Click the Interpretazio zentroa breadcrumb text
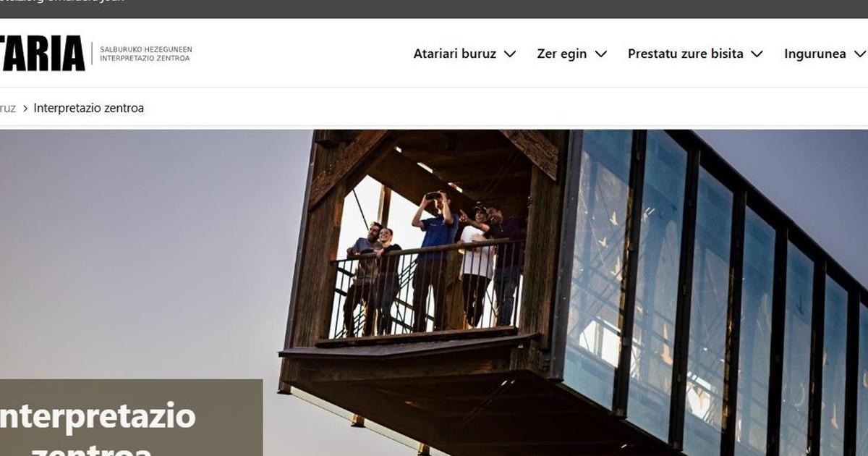Screen dimensions: 868x456 89,108
